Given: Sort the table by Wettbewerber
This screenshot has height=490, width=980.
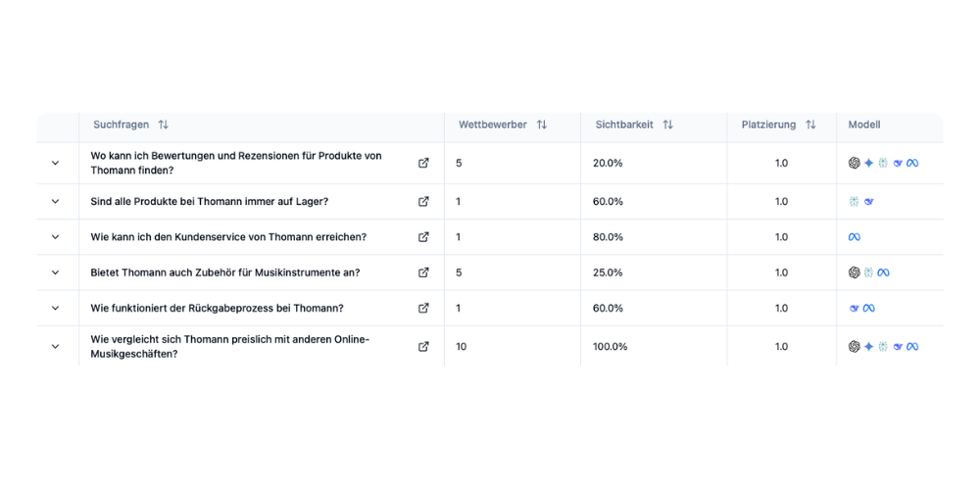Looking at the screenshot, I should (541, 125).
